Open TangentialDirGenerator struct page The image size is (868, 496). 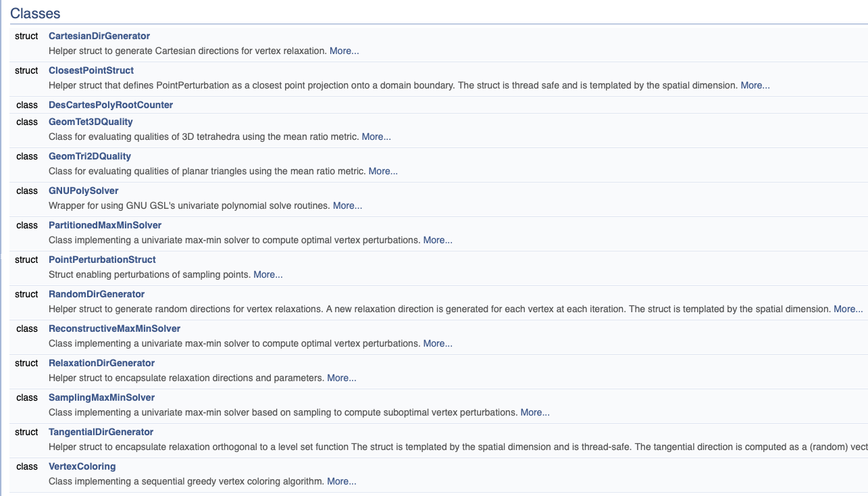click(x=101, y=432)
